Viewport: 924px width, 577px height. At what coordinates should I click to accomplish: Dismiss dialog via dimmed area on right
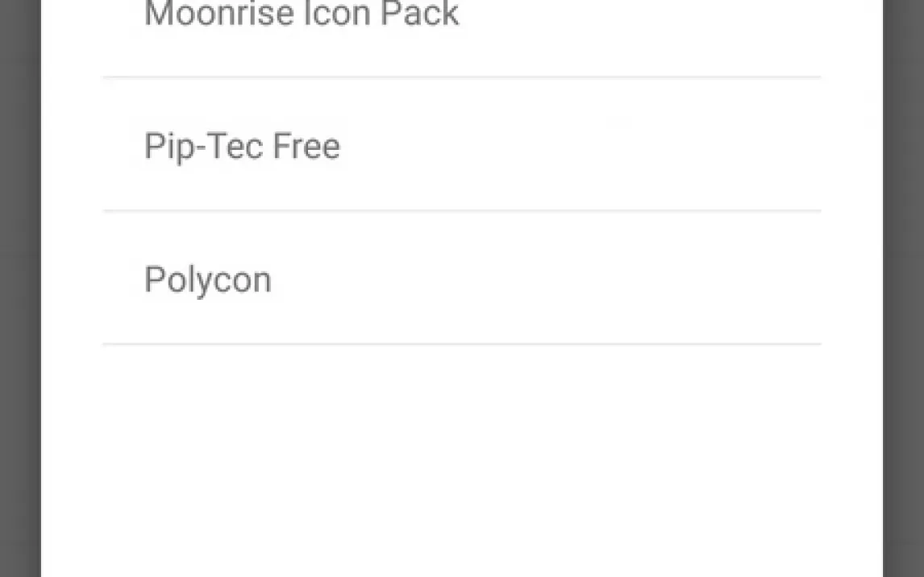[903, 288]
